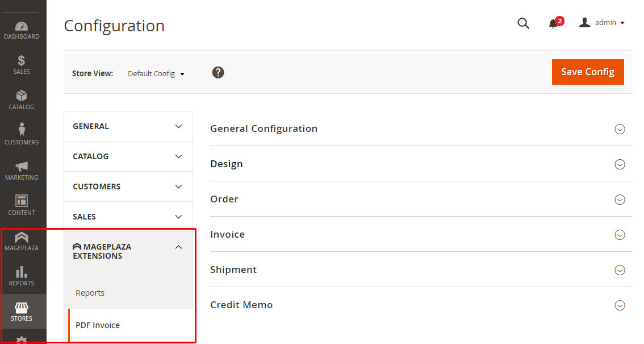
Task: Click the search magnifier icon
Action: pos(523,23)
